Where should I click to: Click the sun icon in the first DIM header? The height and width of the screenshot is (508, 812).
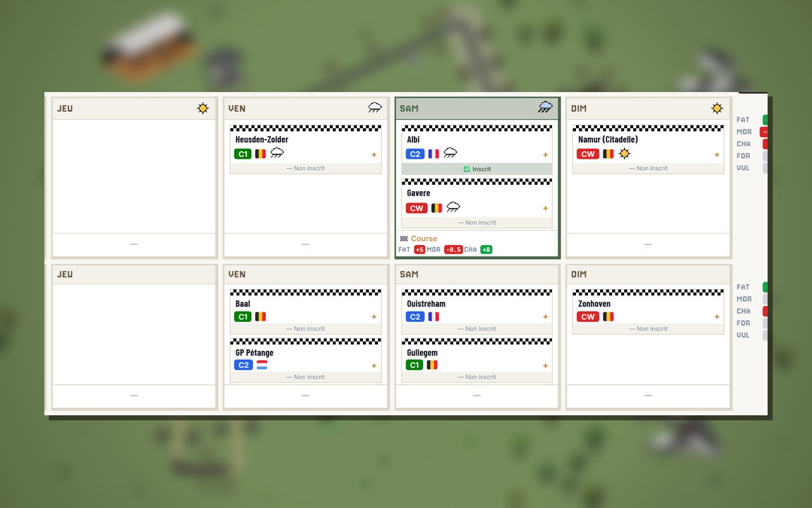(x=717, y=109)
